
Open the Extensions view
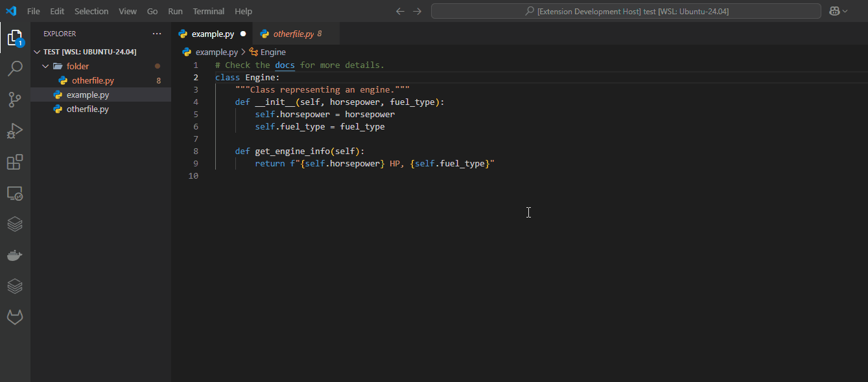click(x=15, y=162)
